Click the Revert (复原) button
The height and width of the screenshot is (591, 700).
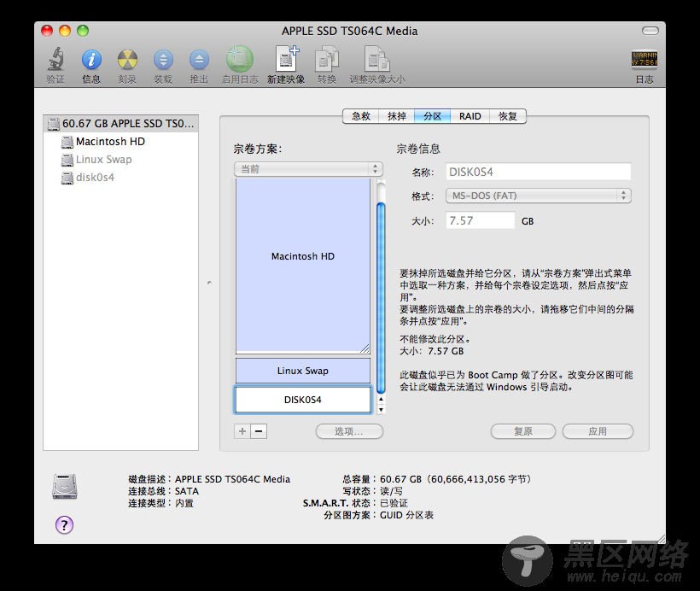523,431
